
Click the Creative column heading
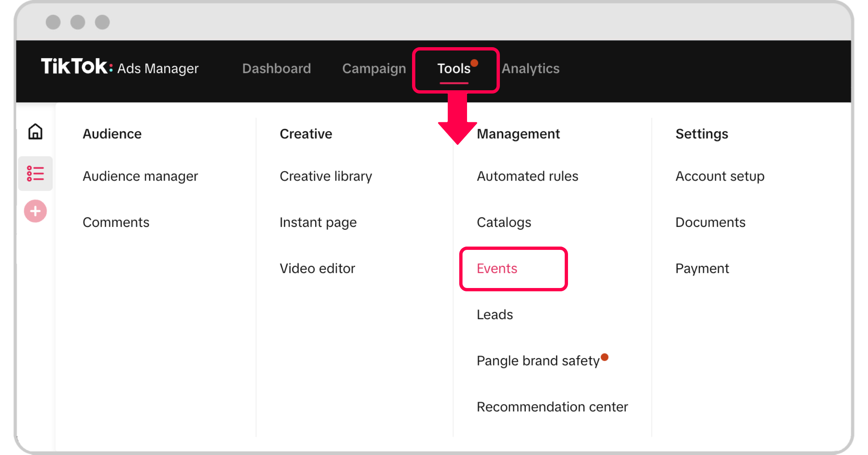point(306,134)
